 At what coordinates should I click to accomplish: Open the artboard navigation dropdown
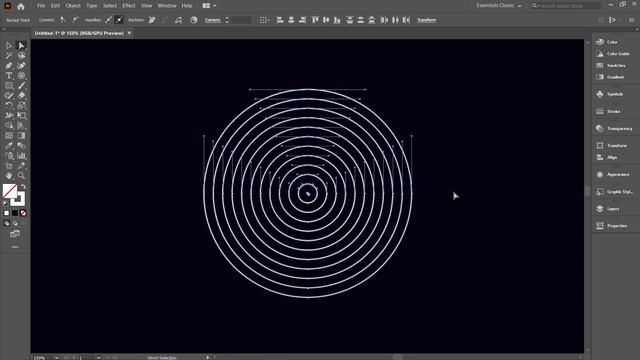pyautogui.click(x=98, y=358)
